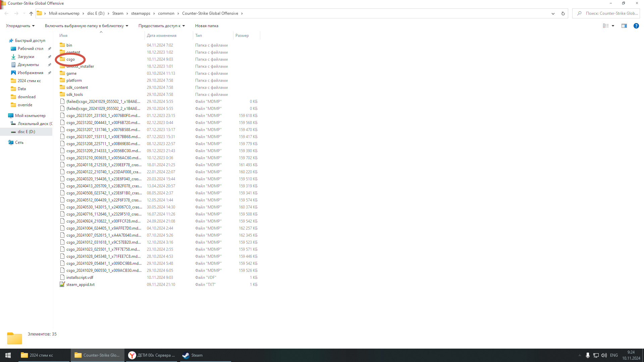The height and width of the screenshot is (362, 644).
Task: Show hidden tray icons chevron
Action: [x=580, y=355]
